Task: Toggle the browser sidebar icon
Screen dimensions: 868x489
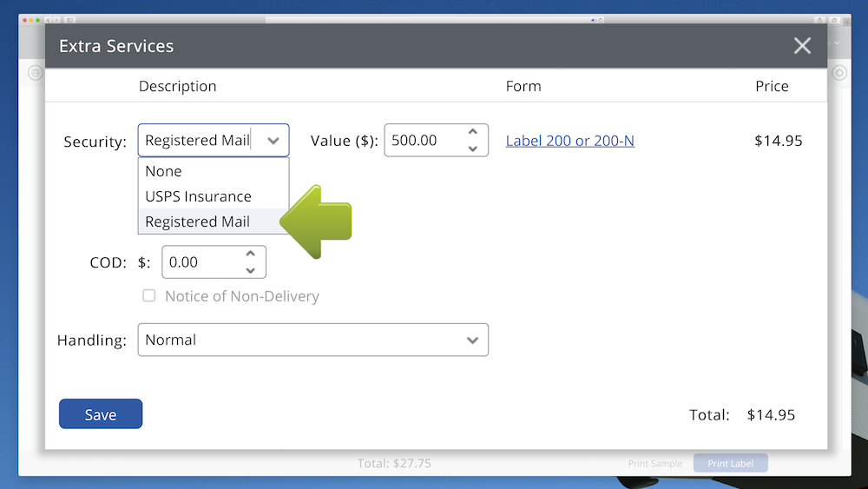Action: 69,20
